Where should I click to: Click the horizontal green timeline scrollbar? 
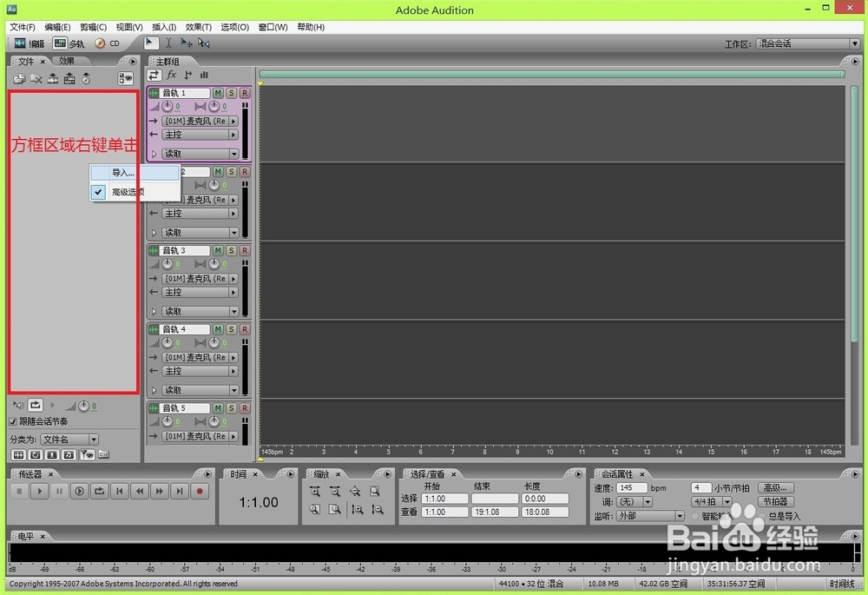pyautogui.click(x=551, y=74)
